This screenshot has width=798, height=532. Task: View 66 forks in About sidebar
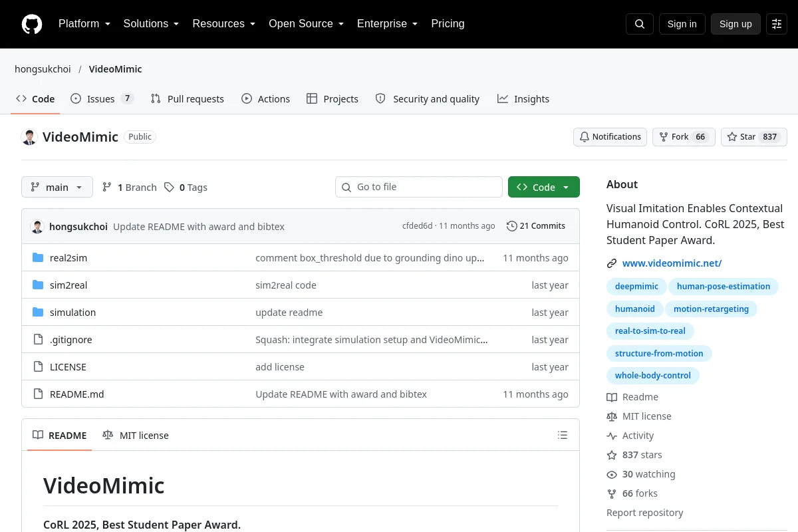click(x=632, y=493)
